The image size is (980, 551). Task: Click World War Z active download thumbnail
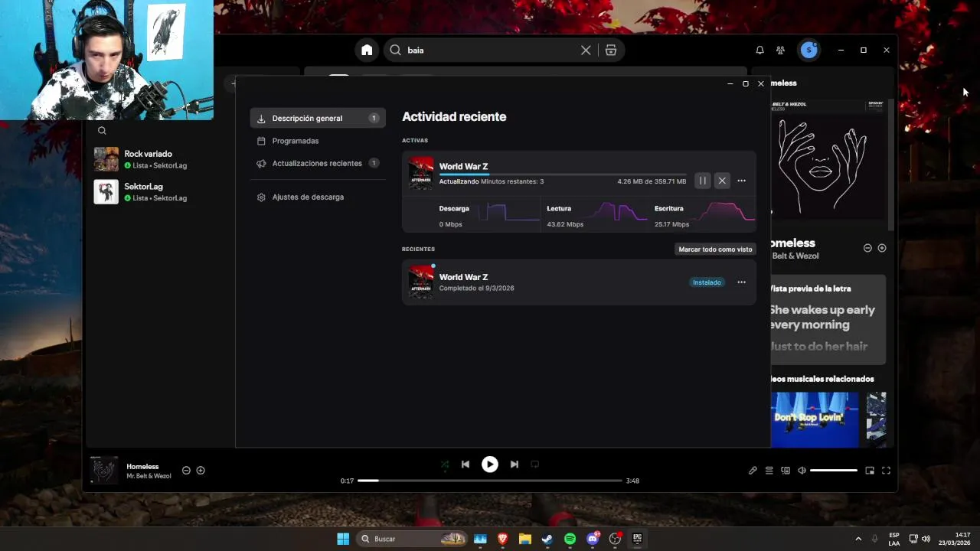[420, 173]
